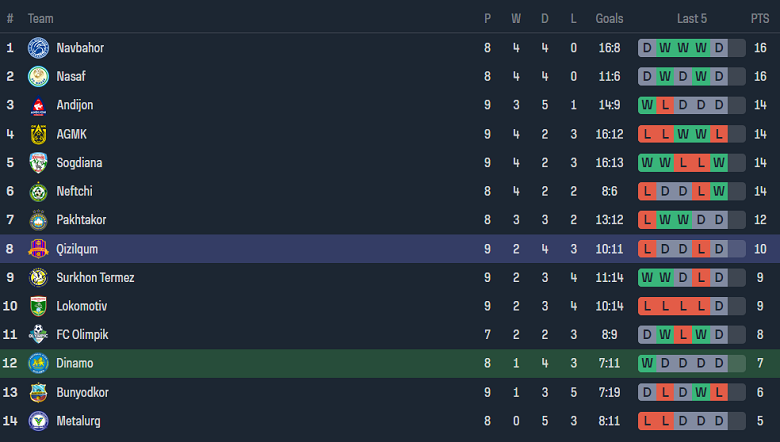Click the Metalurg team crest
780x442 pixels.
[38, 421]
